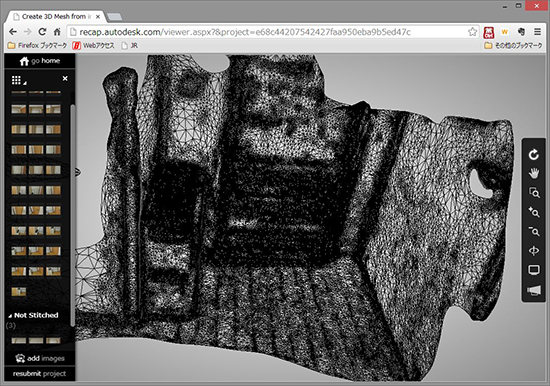This screenshot has height=386, width=550.
Task: Click the zoom out magnifier icon
Action: tap(534, 231)
